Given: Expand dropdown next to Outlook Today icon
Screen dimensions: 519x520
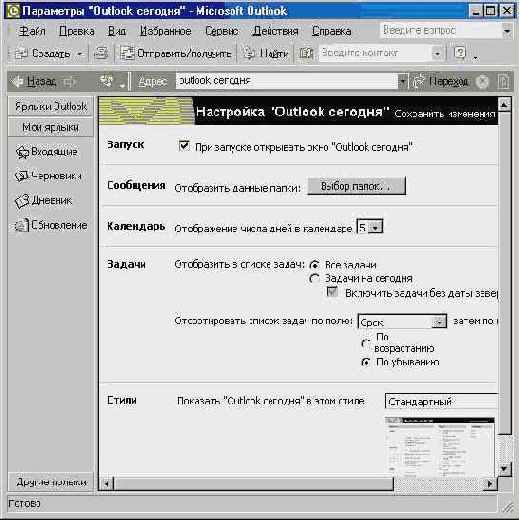Looking at the screenshot, I should (x=122, y=85).
